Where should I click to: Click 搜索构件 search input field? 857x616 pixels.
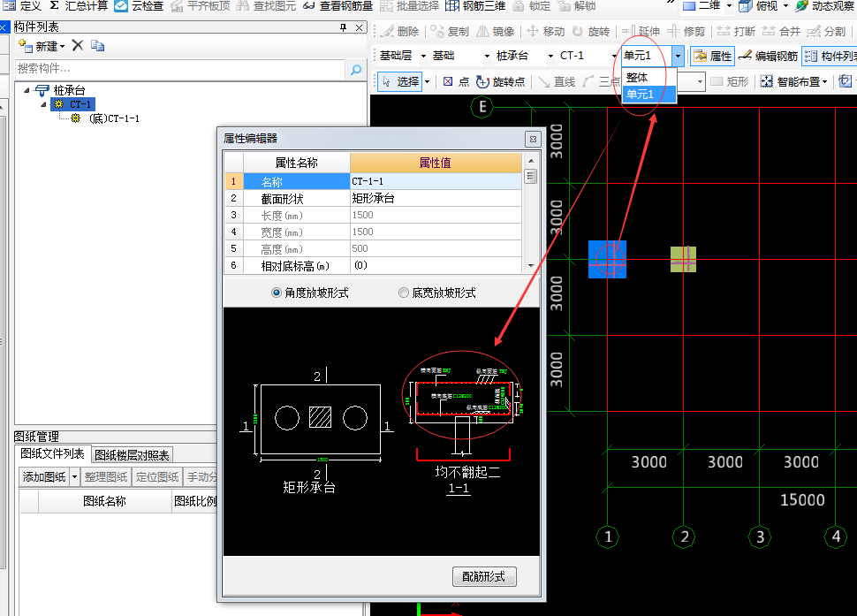pyautogui.click(x=180, y=70)
